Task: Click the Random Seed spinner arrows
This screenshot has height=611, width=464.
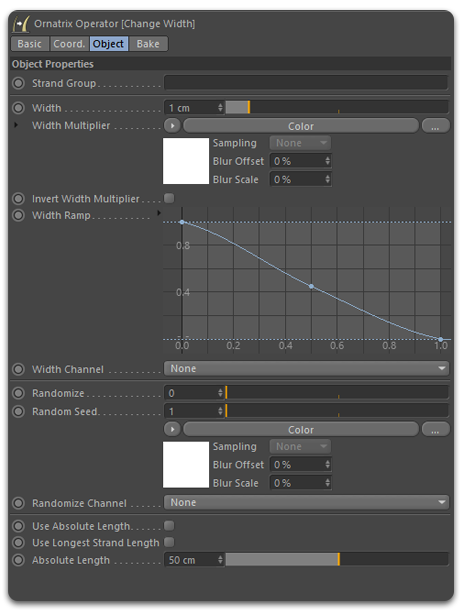Action: pyautogui.click(x=221, y=411)
